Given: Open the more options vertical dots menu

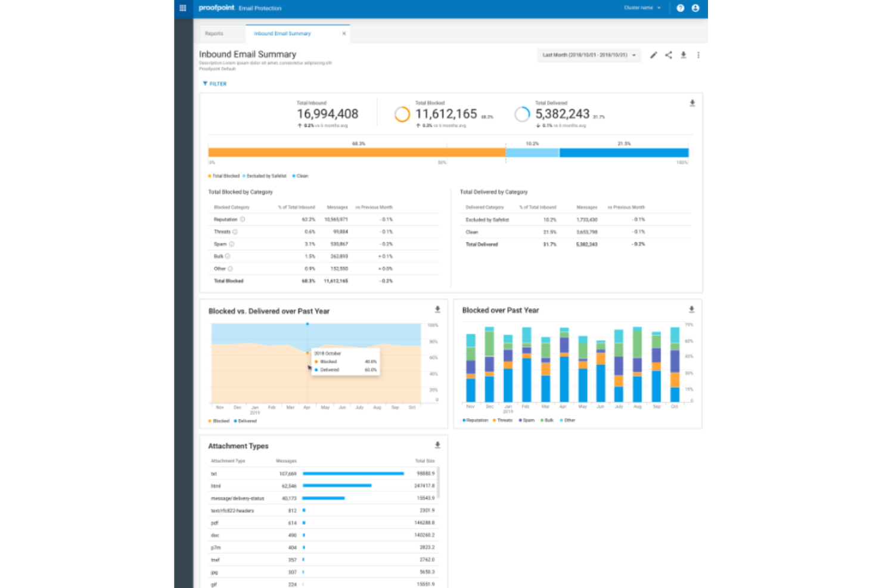Looking at the screenshot, I should pos(698,55).
